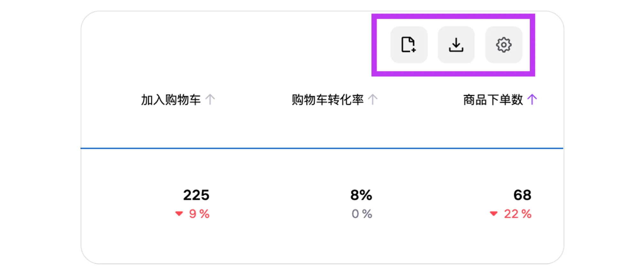Click red down triangle beside 9%
The width and height of the screenshot is (644, 273).
(x=179, y=214)
